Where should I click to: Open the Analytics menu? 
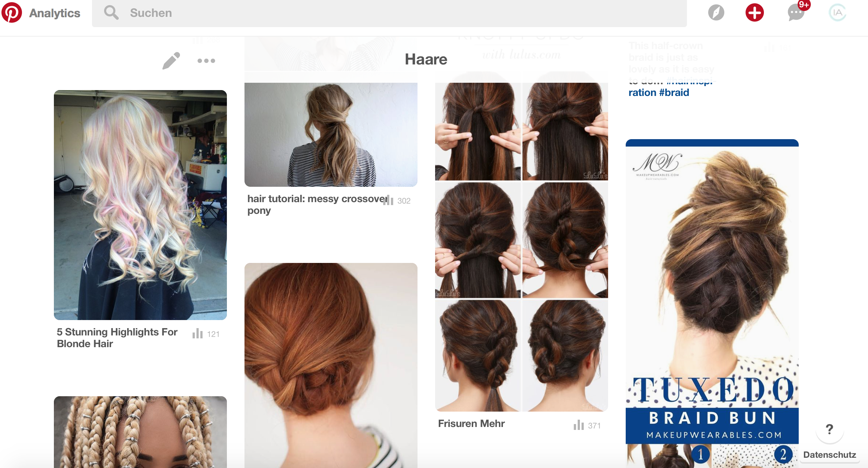point(55,13)
